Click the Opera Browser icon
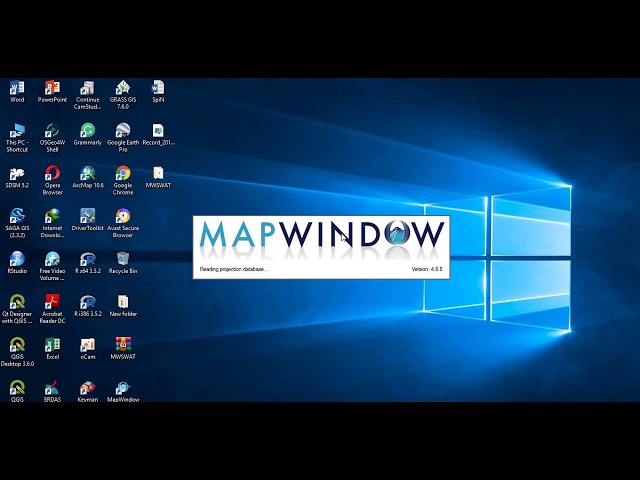The height and width of the screenshot is (480, 640). coord(52,180)
